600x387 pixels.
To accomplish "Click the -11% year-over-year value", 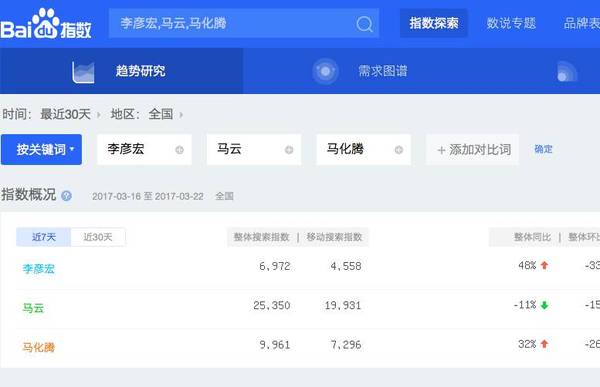I will click(x=525, y=305).
